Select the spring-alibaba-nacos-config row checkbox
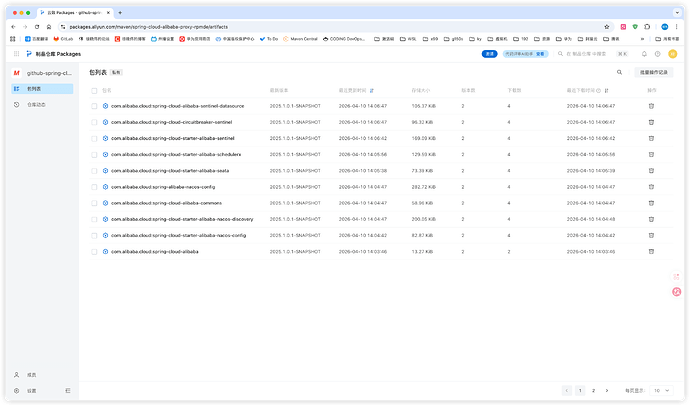 (94, 187)
